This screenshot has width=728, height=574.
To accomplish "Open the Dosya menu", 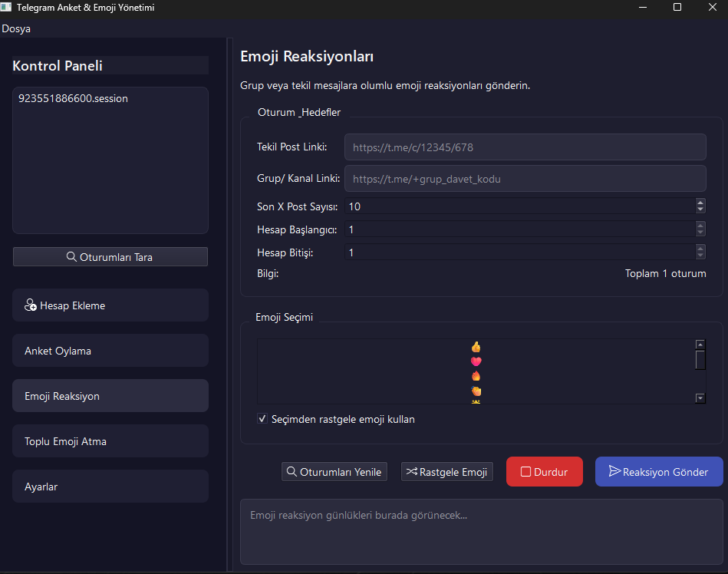I will coord(16,28).
